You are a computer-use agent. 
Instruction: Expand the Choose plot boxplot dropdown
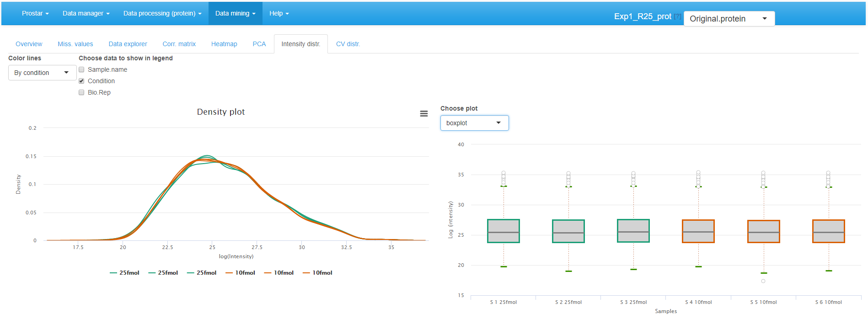[x=474, y=123]
